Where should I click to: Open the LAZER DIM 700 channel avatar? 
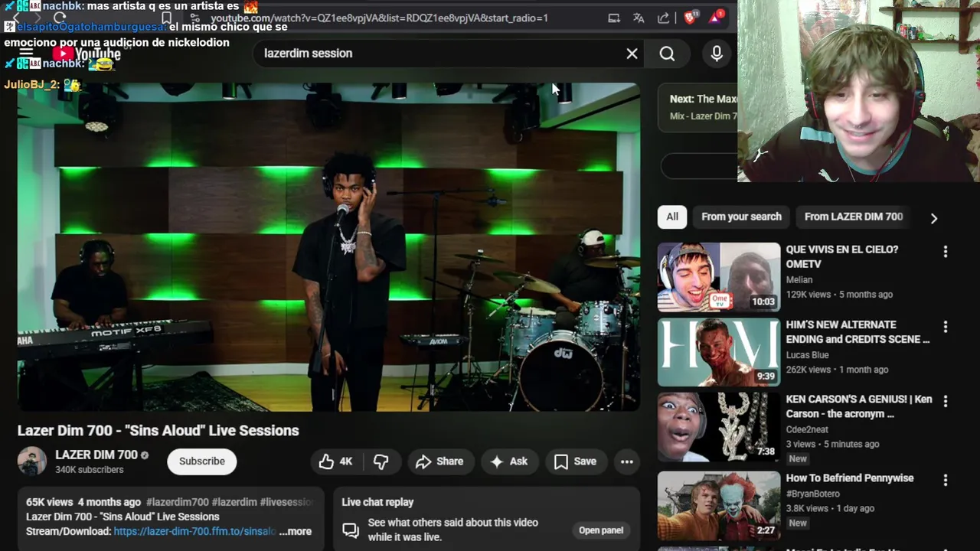tap(32, 461)
